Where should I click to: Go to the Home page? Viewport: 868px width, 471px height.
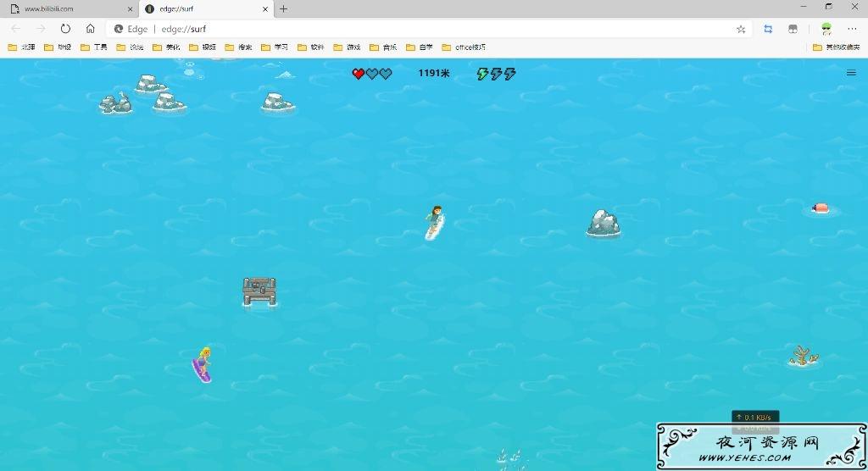coord(90,29)
